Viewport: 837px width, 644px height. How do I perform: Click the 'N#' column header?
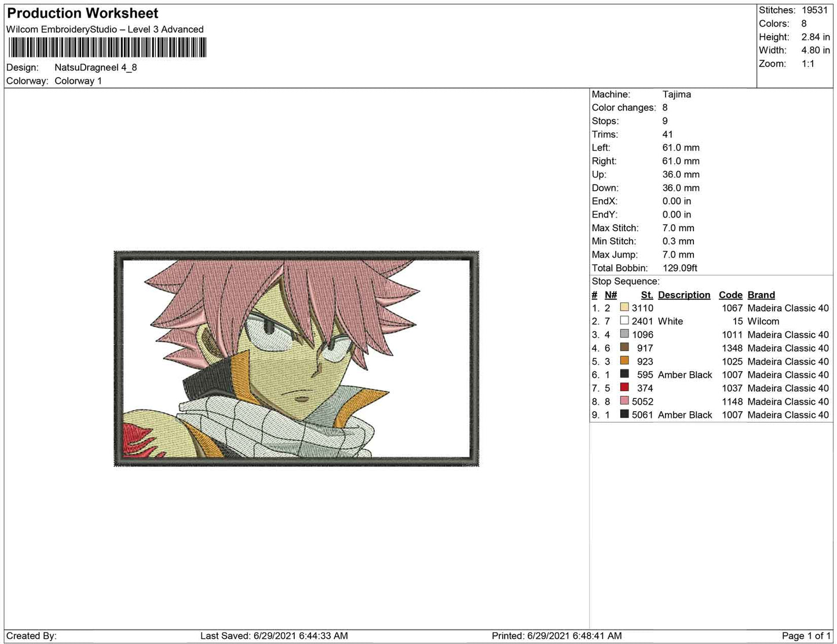(x=611, y=295)
